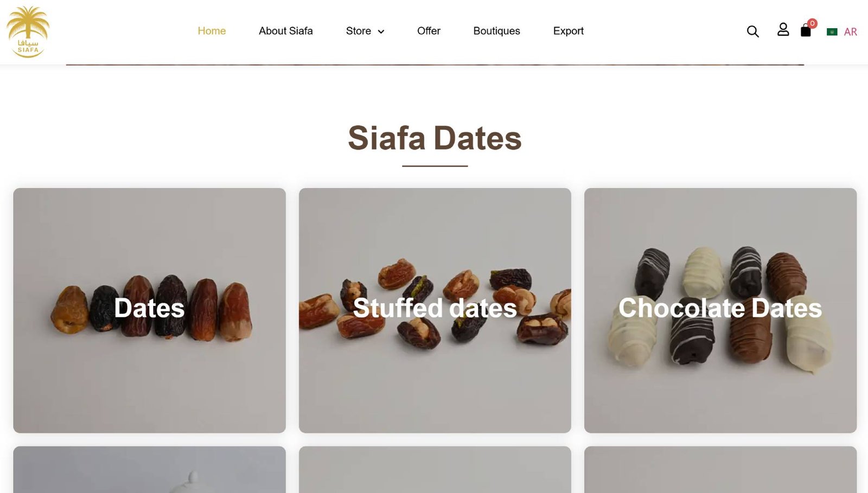Select the person profile icon

point(783,31)
